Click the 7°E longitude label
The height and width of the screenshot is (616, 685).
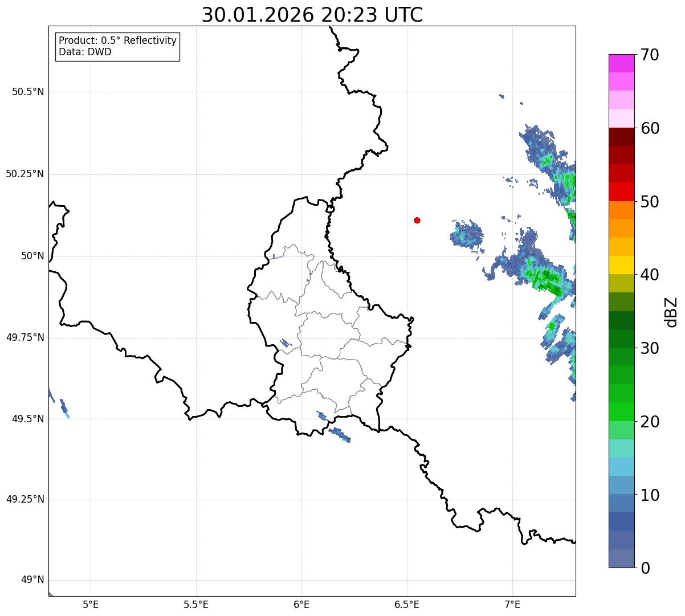pos(512,605)
